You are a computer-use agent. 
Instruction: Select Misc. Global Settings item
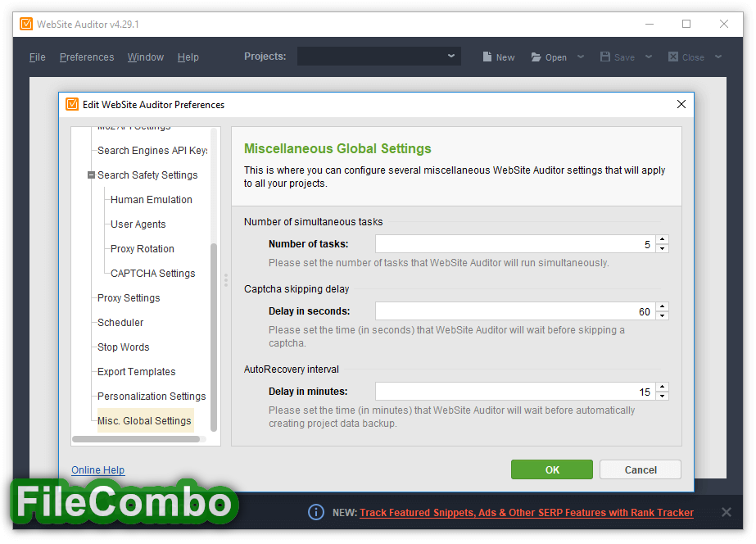[x=145, y=420]
